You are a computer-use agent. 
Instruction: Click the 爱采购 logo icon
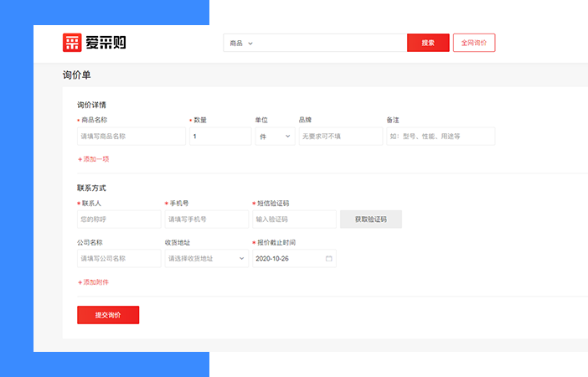click(x=74, y=43)
